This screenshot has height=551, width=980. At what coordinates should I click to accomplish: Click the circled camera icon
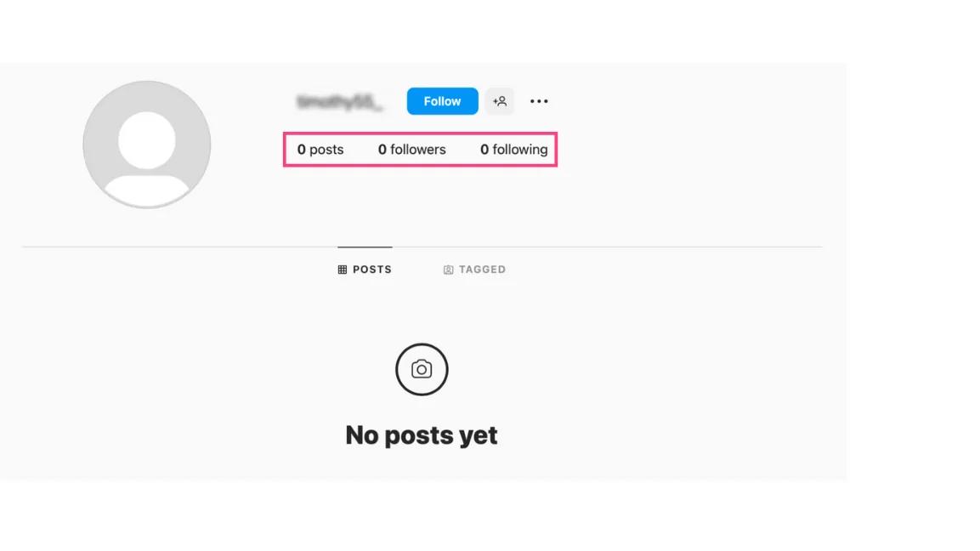coord(422,370)
